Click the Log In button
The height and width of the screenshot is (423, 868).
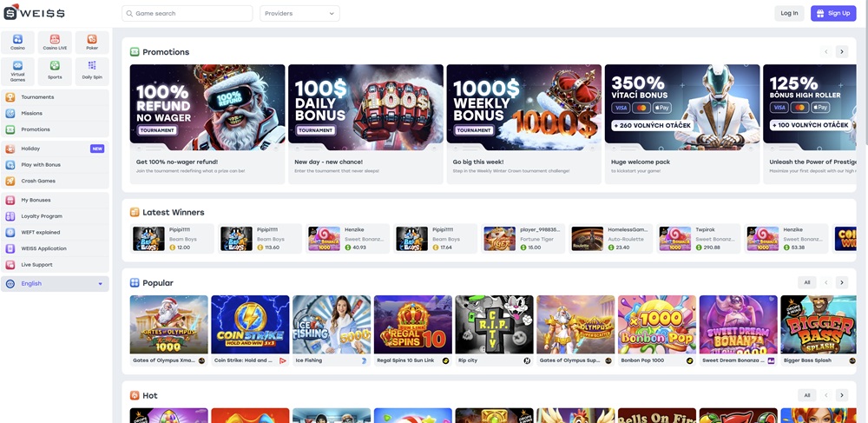click(789, 14)
